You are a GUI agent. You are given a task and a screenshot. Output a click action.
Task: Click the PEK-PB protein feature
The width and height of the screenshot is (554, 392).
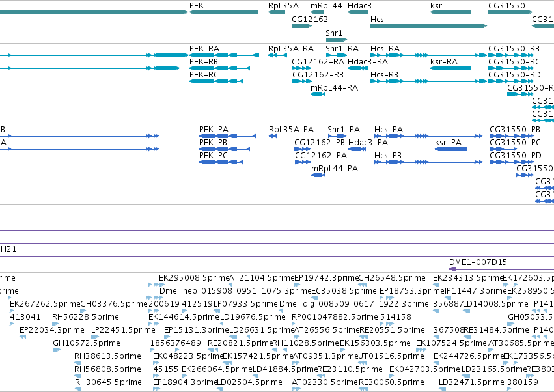coord(225,149)
